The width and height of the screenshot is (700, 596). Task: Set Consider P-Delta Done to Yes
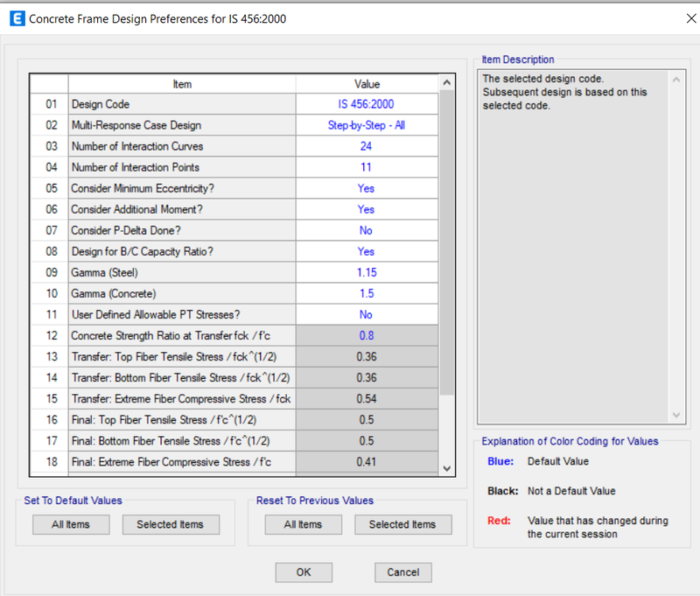click(x=366, y=230)
